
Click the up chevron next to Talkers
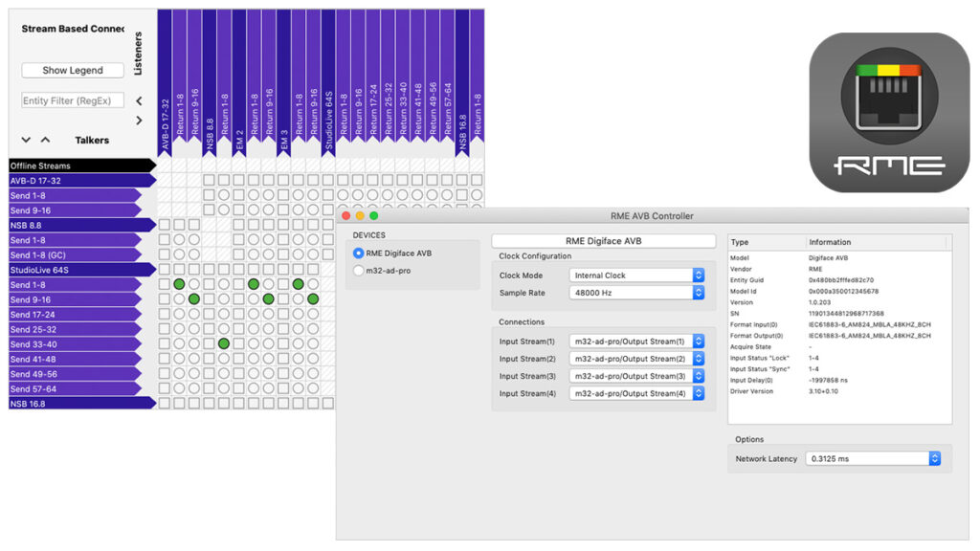click(x=45, y=140)
